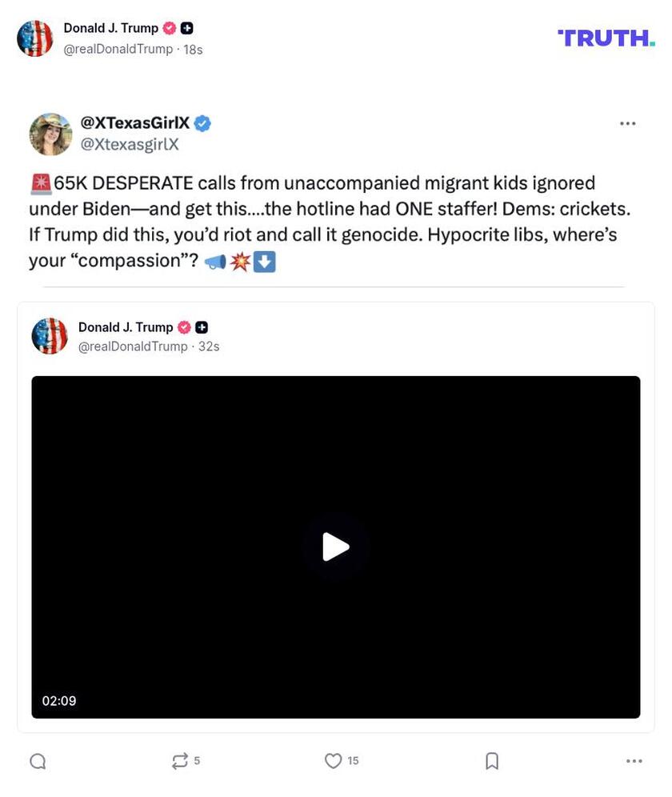Play the embedded video

[335, 547]
